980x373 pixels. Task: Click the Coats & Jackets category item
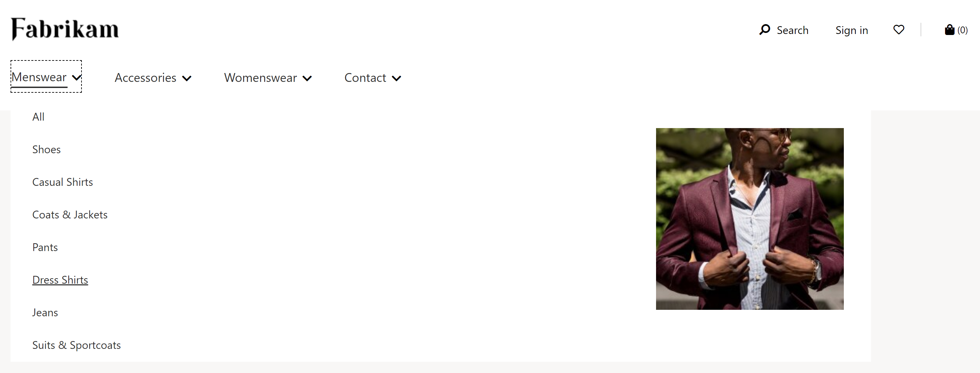click(x=70, y=214)
